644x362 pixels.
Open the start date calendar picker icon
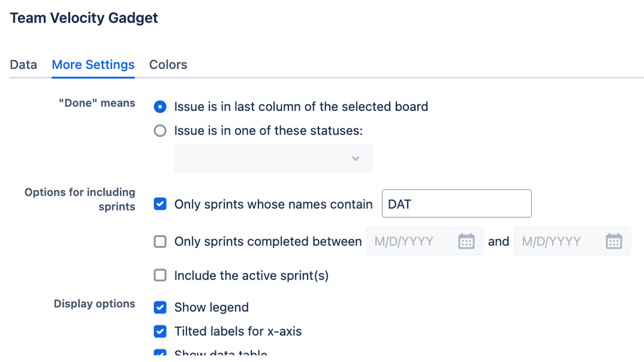coord(466,241)
